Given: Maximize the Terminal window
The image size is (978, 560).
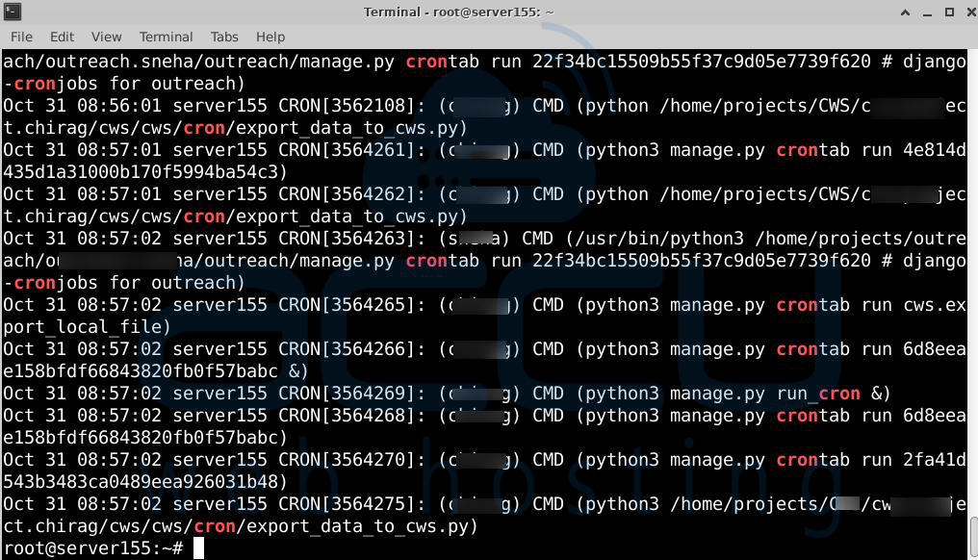Looking at the screenshot, I should point(948,12).
